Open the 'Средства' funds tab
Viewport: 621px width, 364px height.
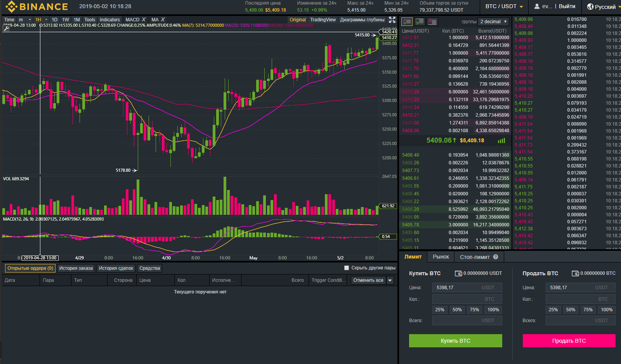(150, 268)
